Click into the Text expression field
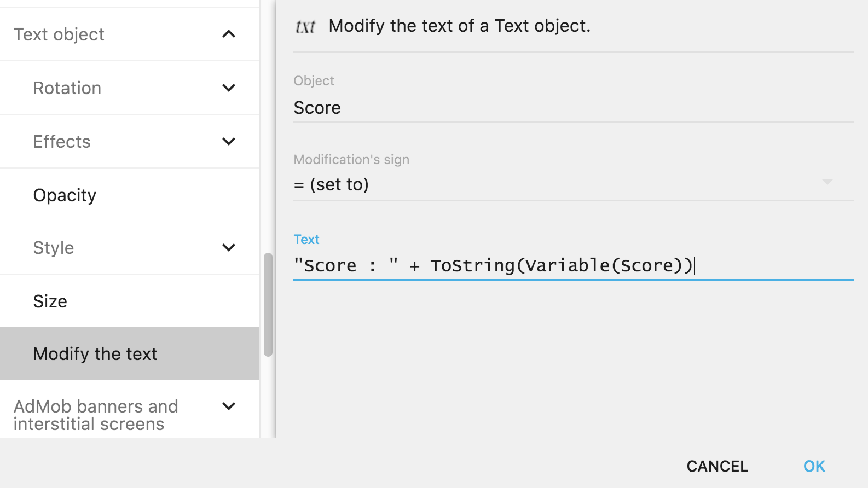 click(572, 266)
